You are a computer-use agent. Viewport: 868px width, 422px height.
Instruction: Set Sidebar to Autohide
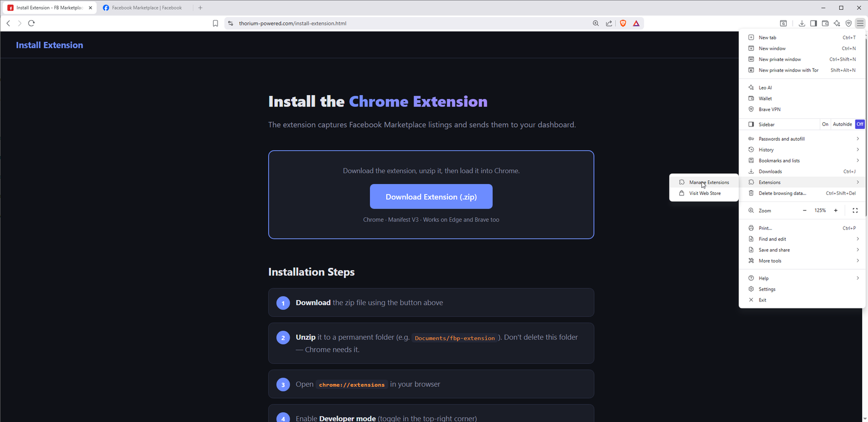coord(843,124)
